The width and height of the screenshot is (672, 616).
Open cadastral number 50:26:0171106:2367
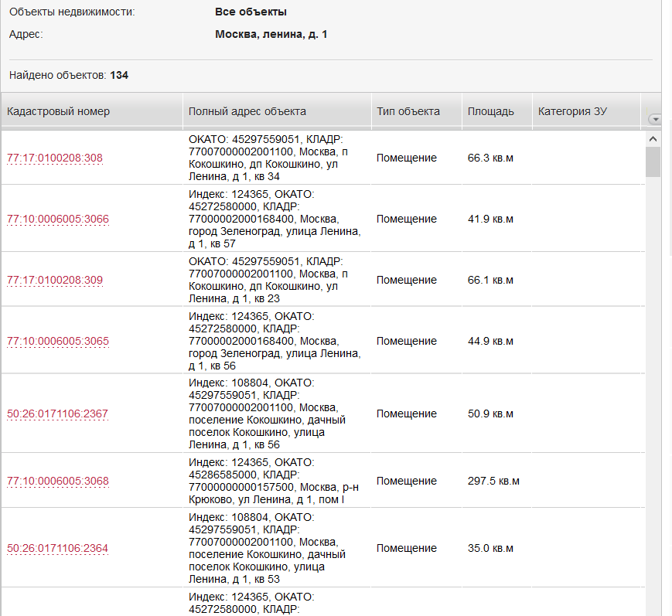58,414
